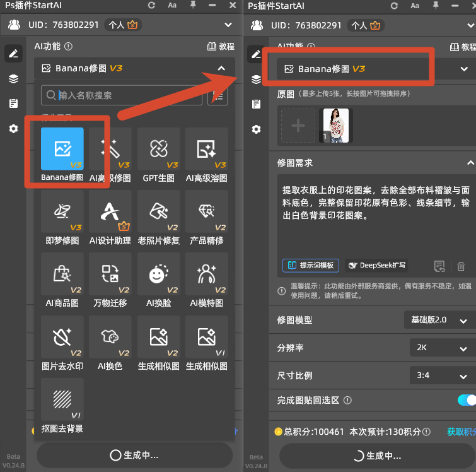Click refresh icon in right panel title bar
This screenshot has height=472, width=476.
[394, 6]
